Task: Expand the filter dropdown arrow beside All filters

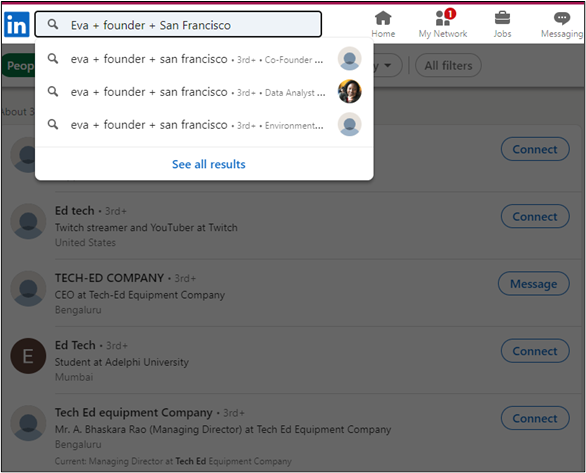Action: 388,66
